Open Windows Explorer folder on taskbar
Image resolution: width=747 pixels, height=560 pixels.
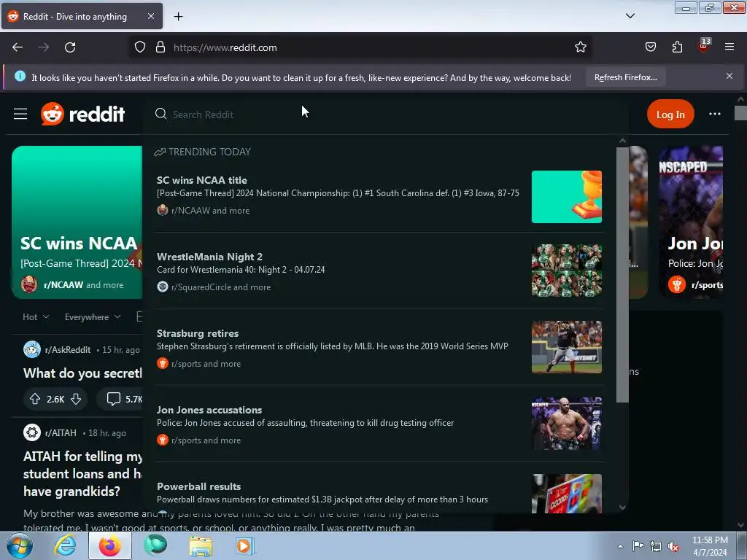click(201, 546)
